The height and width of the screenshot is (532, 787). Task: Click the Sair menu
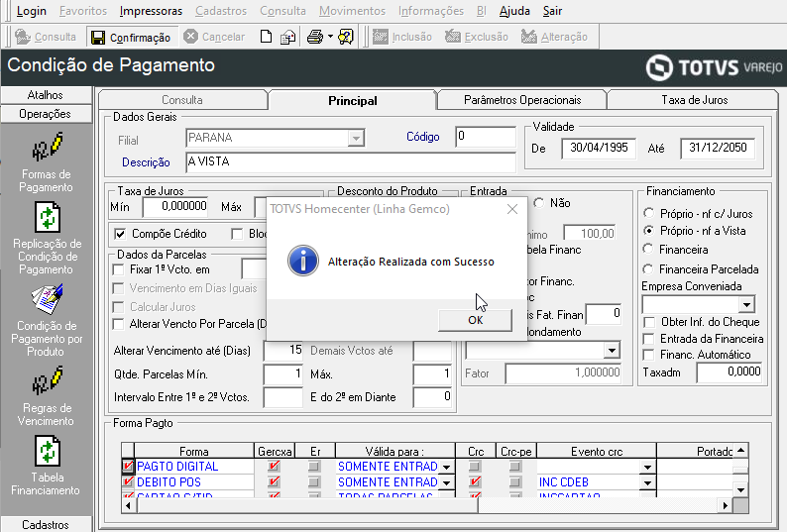pos(552,11)
